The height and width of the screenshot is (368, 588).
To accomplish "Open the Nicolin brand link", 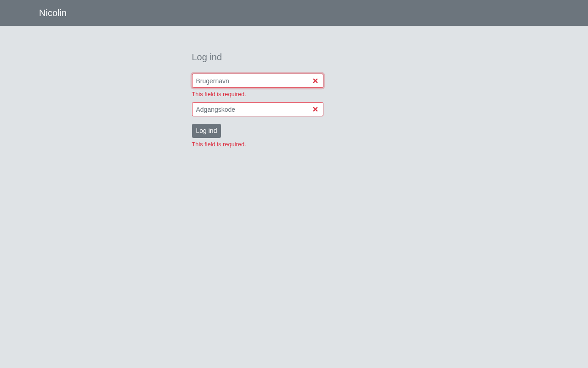I will tap(53, 13).
